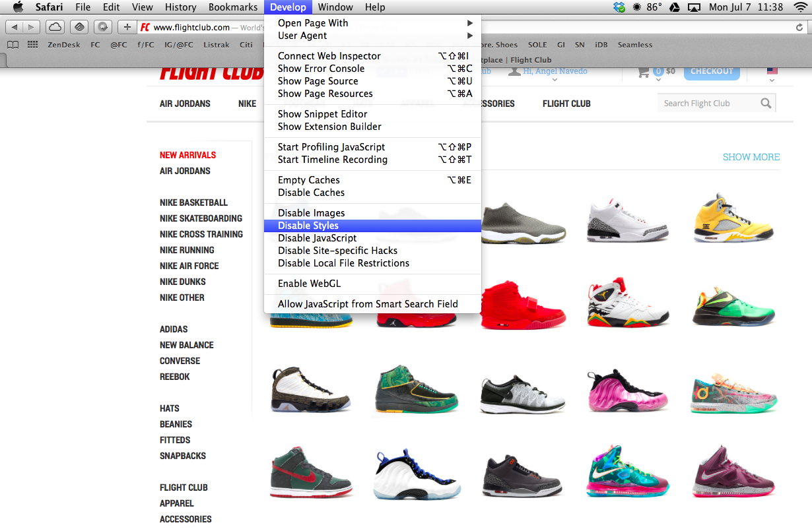Open the yellow Jordan 5 sneaker thumbnail
The height and width of the screenshot is (531, 812).
click(x=734, y=218)
